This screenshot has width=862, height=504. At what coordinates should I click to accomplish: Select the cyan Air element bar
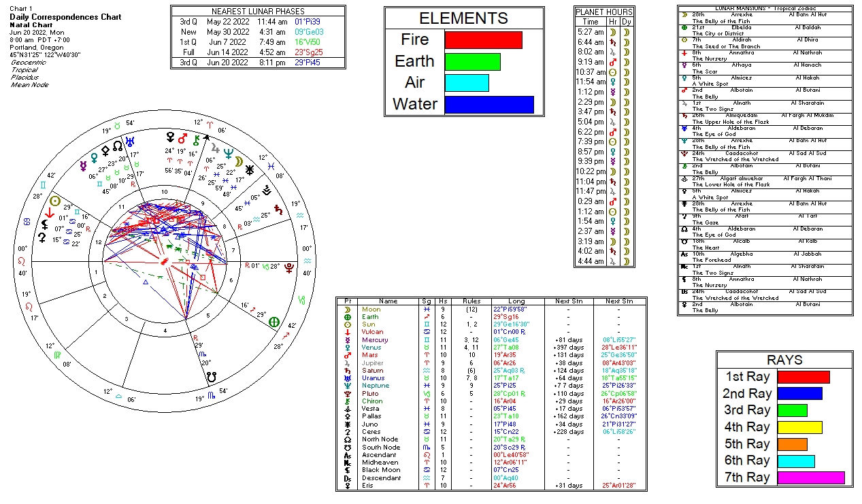tap(467, 83)
